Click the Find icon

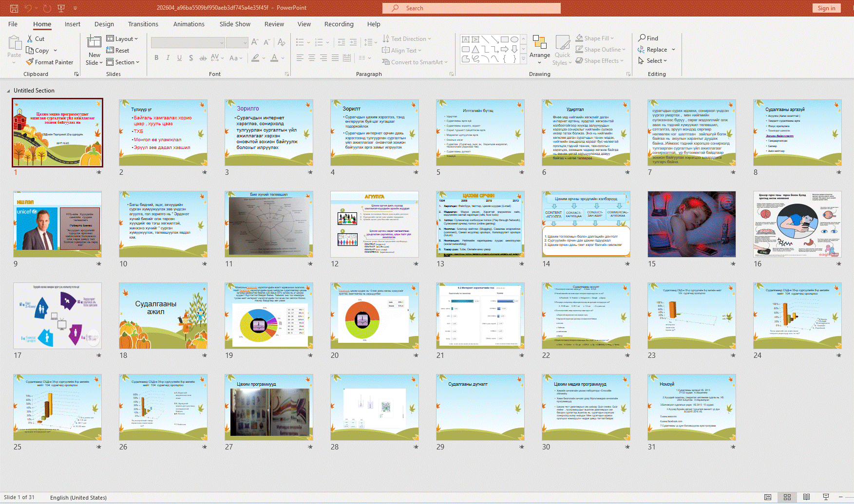coord(642,38)
